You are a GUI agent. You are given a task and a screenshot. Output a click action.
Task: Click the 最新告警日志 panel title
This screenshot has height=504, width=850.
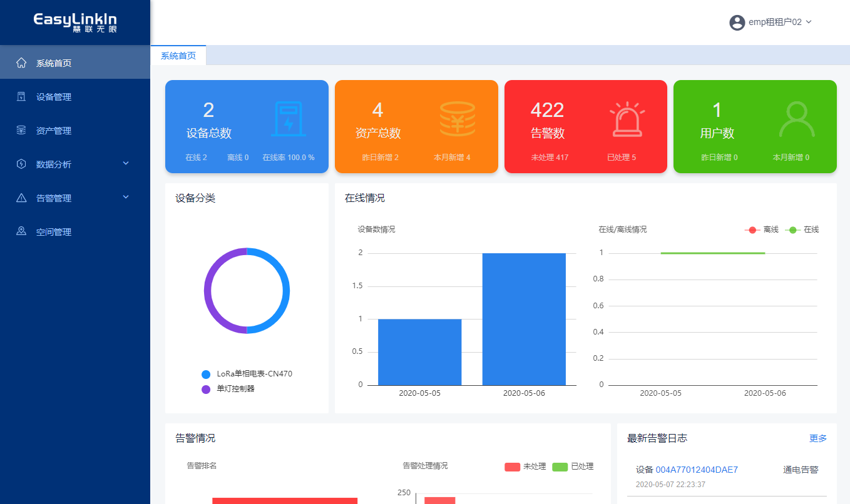pos(657,438)
